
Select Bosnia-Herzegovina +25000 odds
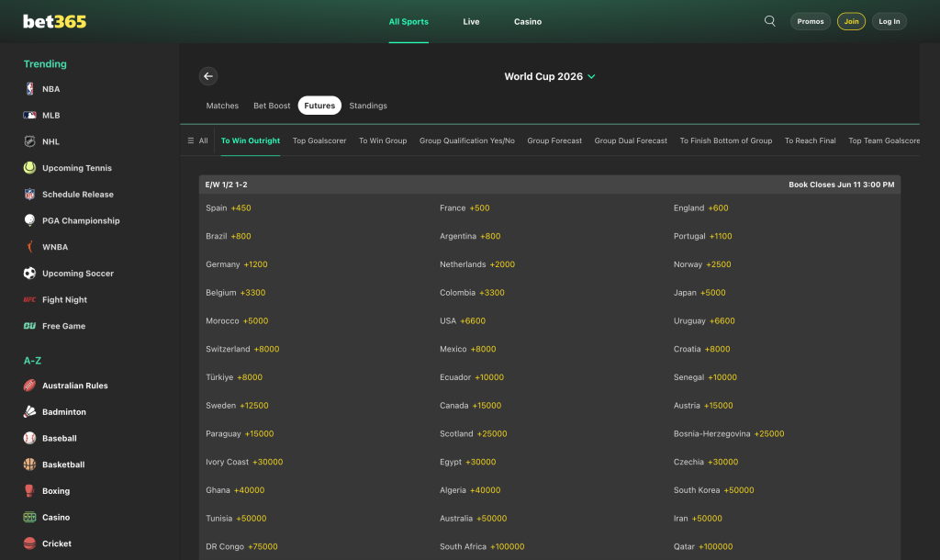pyautogui.click(x=729, y=433)
